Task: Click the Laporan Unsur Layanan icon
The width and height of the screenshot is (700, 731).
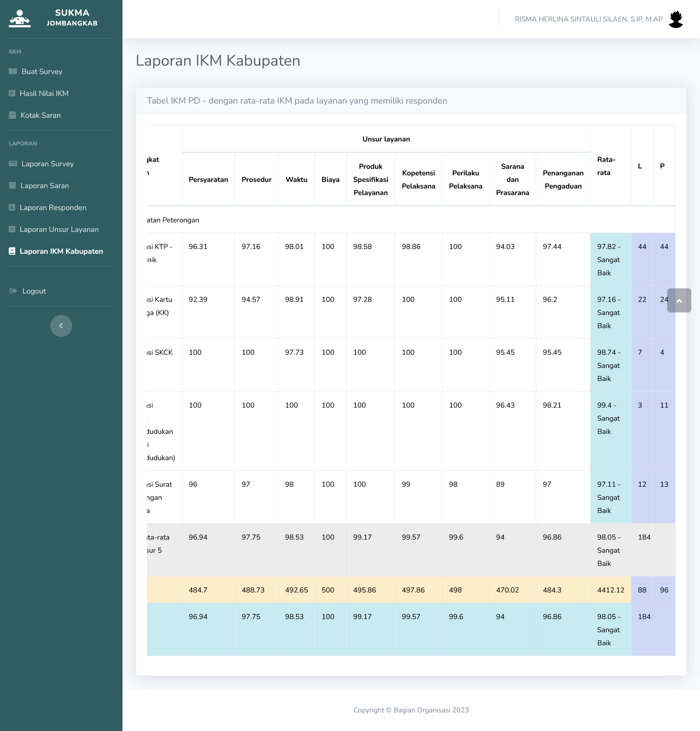Action: 12,229
